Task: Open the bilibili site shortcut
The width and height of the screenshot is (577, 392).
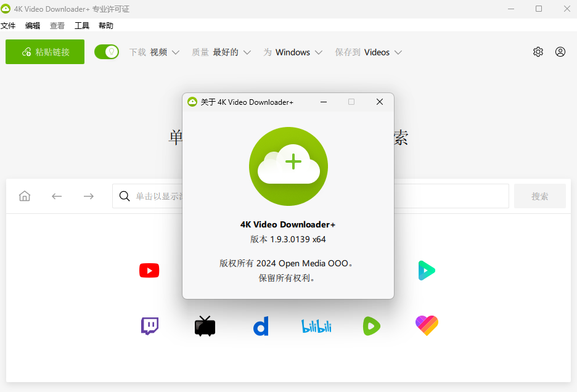Action: tap(316, 326)
